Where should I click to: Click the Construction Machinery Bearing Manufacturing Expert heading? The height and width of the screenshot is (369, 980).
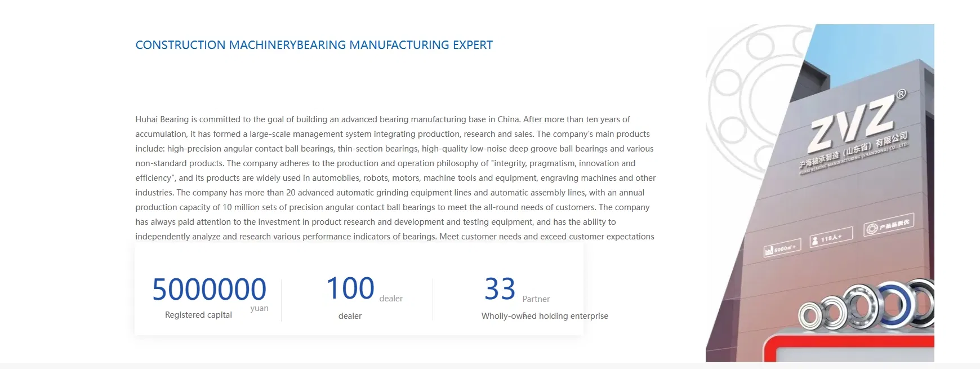tap(314, 45)
